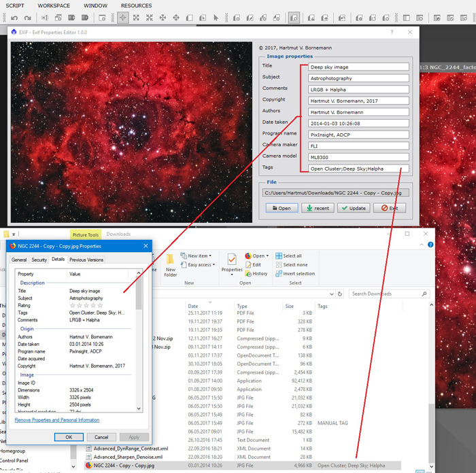Switch to Previous Versions tab
Screen dimensions: 476x473
coord(86,260)
